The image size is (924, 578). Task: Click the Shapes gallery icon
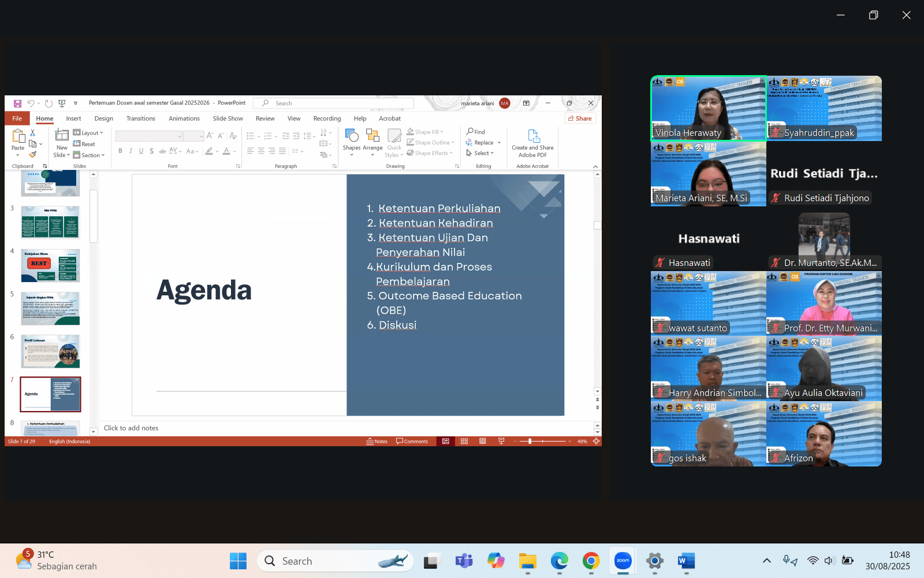pos(351,135)
